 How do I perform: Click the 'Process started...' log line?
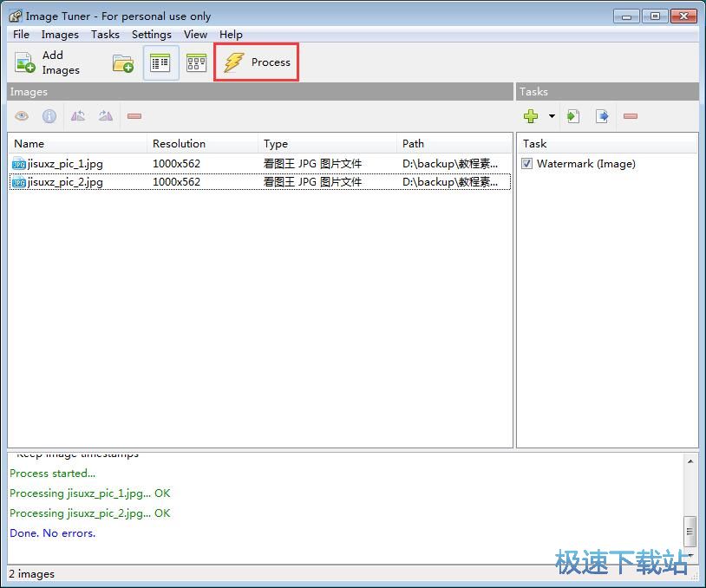pos(52,474)
